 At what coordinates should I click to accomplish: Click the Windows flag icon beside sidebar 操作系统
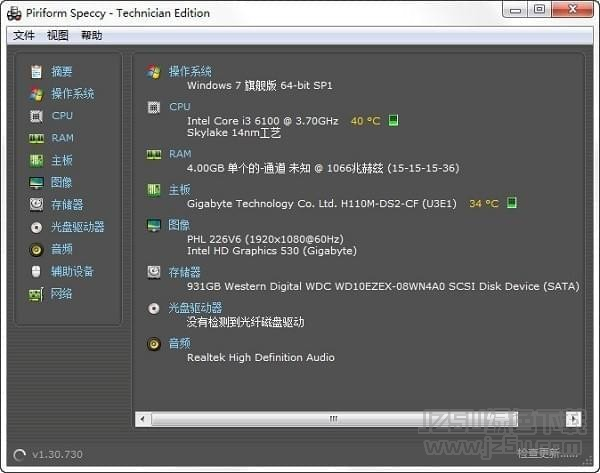[36, 94]
